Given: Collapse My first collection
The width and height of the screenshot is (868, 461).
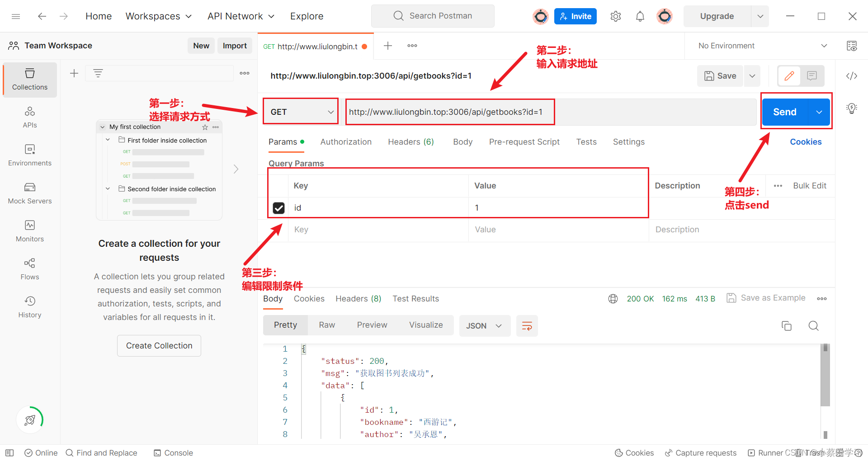Looking at the screenshot, I should click(103, 127).
